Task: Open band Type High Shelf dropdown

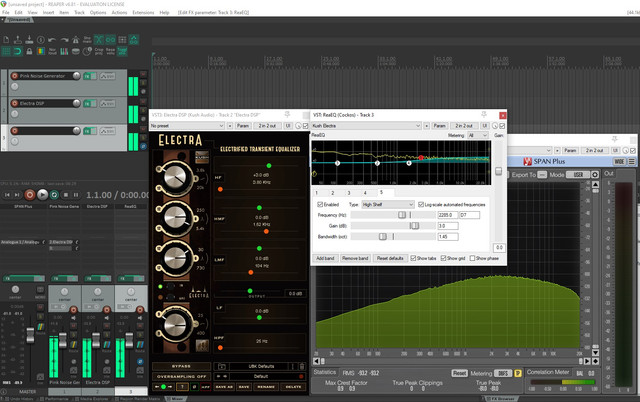Action: [x=388, y=204]
